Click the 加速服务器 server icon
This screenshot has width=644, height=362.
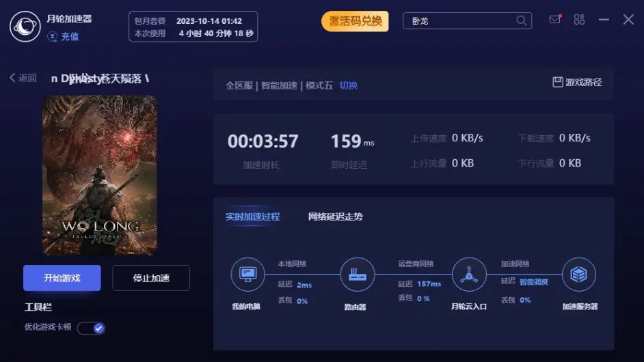point(579,275)
